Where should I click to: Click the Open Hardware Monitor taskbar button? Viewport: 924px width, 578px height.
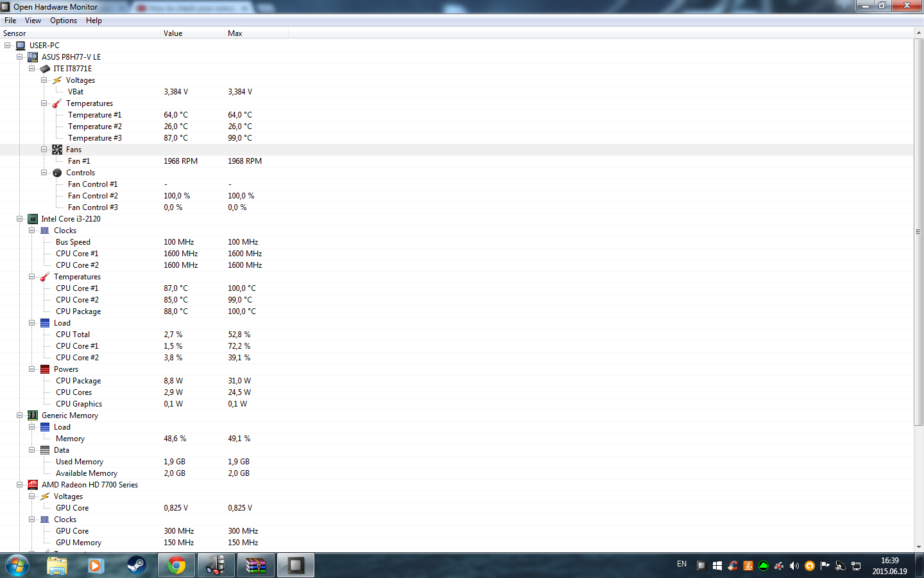point(295,566)
